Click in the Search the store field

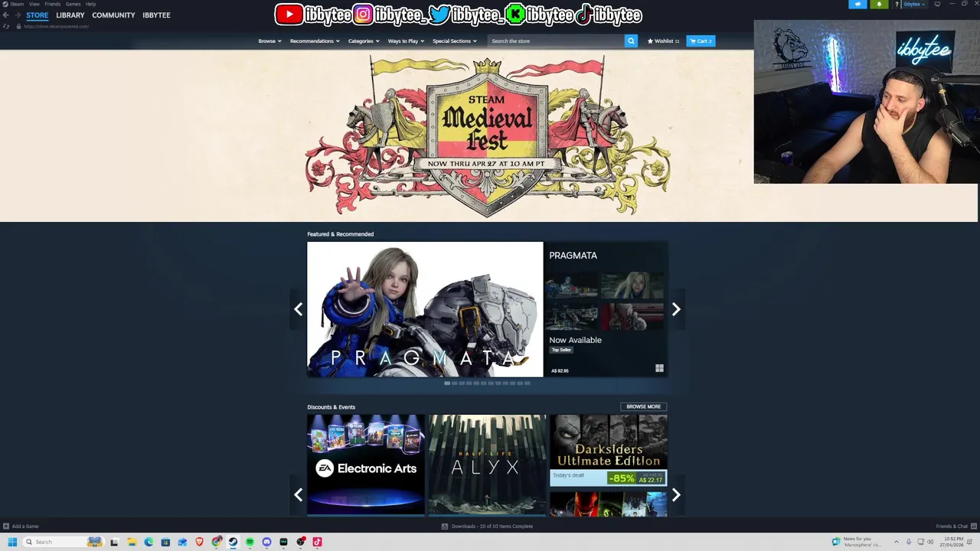click(557, 41)
